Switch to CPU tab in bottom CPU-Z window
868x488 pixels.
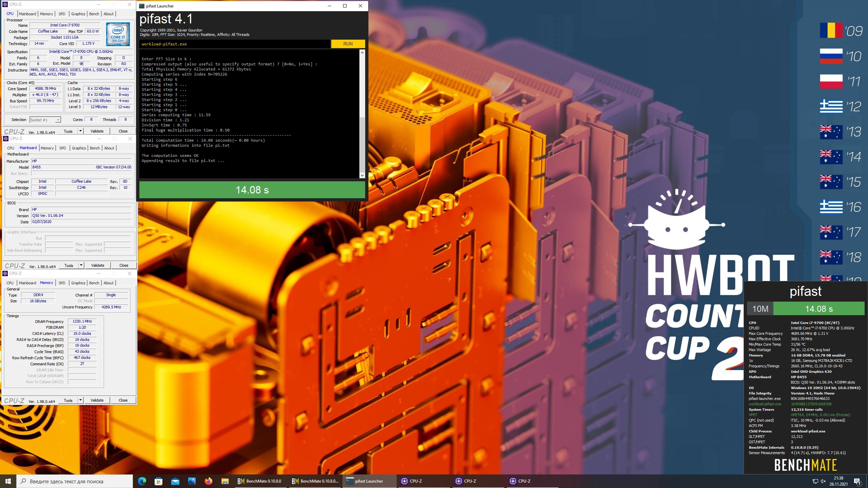(10, 283)
